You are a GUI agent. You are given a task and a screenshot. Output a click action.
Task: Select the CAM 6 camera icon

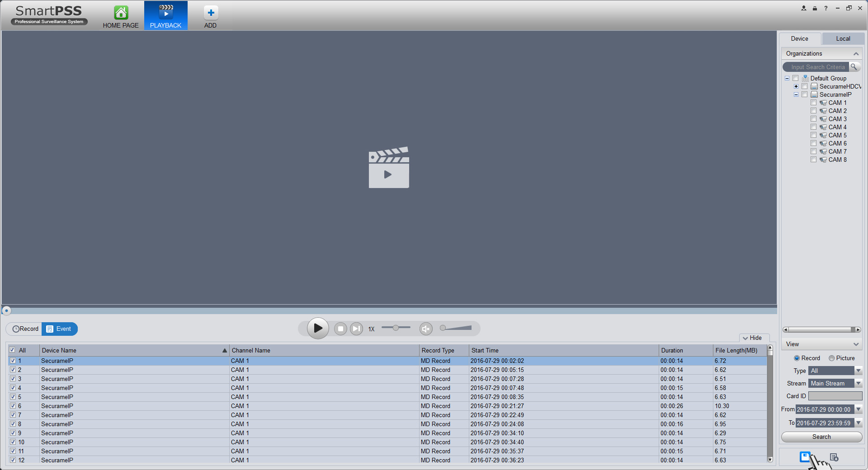[823, 144]
